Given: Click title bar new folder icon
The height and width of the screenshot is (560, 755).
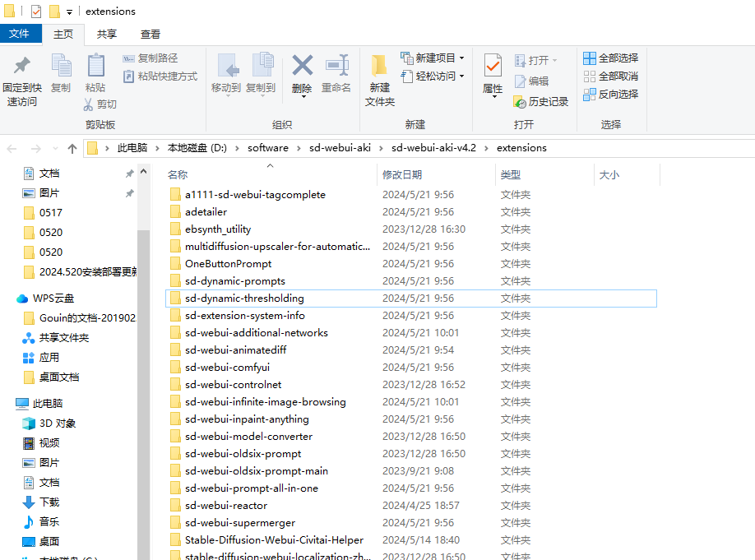Looking at the screenshot, I should (54, 11).
